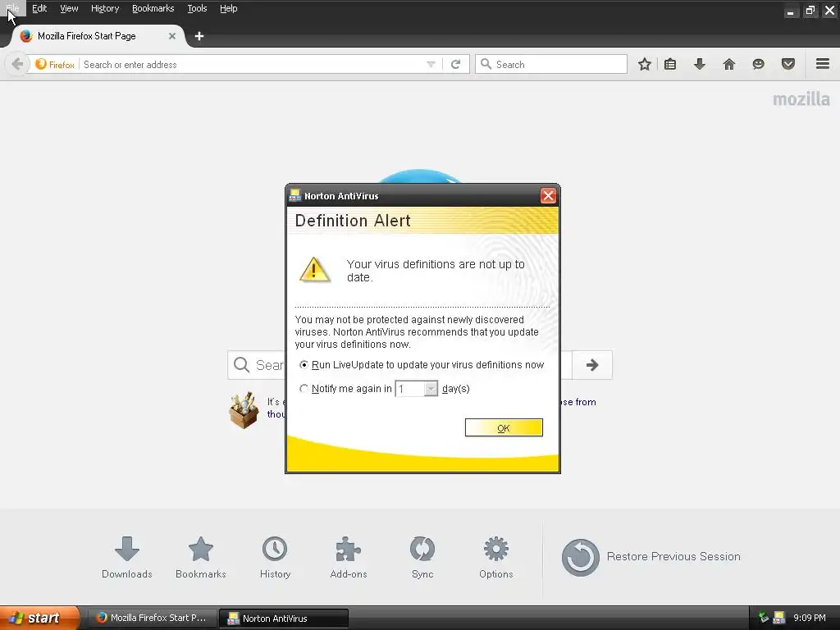The height and width of the screenshot is (630, 840).
Task: Open the hamburger menu button
Action: [x=823, y=64]
